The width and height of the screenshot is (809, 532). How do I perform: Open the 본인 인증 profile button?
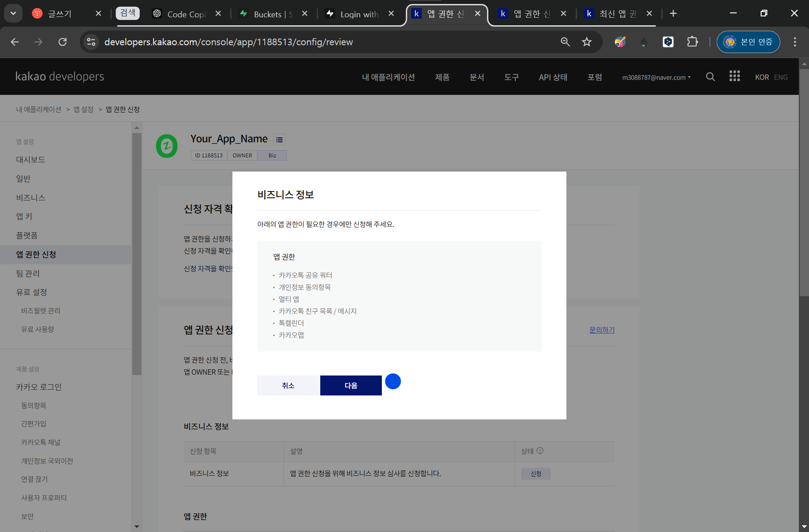pyautogui.click(x=748, y=42)
